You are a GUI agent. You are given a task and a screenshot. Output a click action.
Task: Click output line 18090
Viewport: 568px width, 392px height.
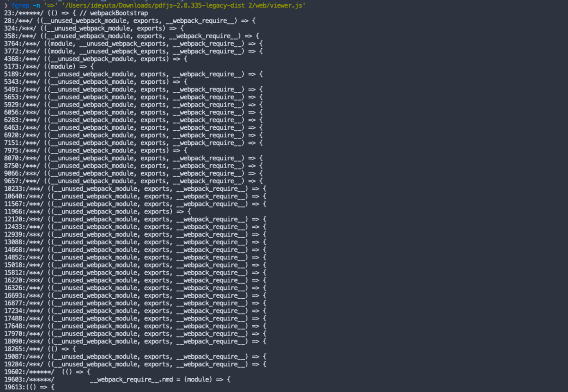[135, 341]
